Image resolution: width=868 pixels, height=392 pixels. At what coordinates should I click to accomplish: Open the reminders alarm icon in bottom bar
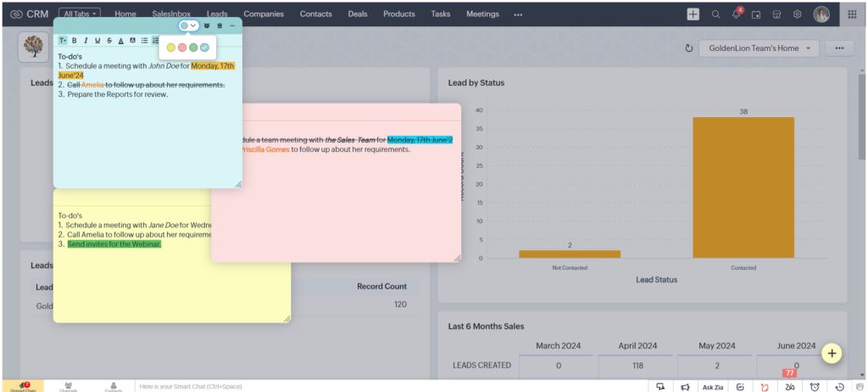pyautogui.click(x=815, y=387)
